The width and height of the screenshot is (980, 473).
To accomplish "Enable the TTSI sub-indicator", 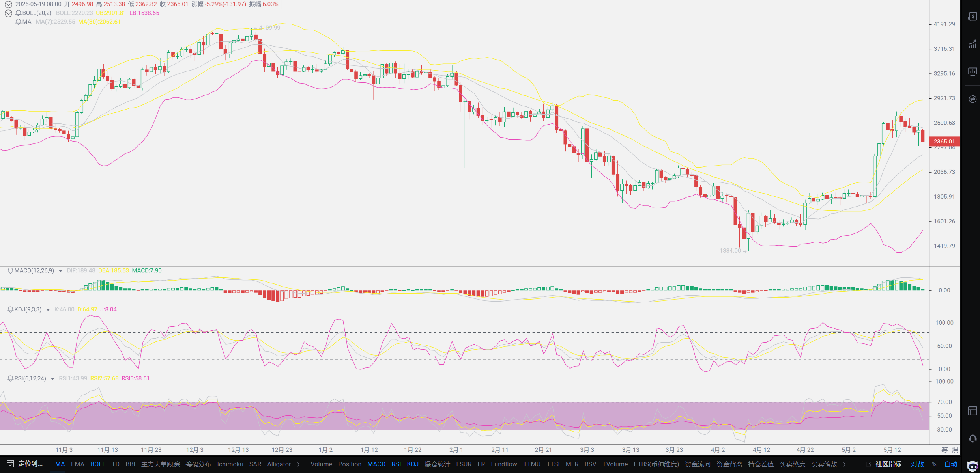I will [553, 464].
